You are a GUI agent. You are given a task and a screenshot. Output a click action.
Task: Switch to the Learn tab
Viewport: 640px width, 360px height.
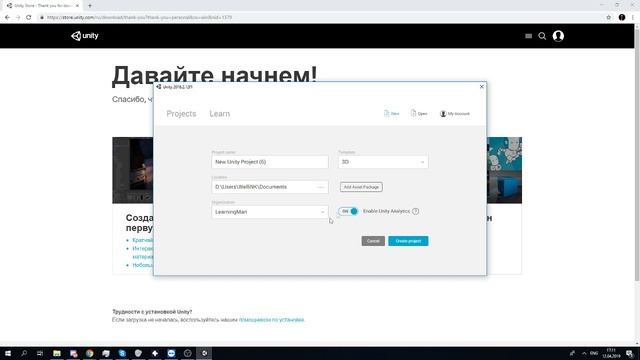click(220, 113)
